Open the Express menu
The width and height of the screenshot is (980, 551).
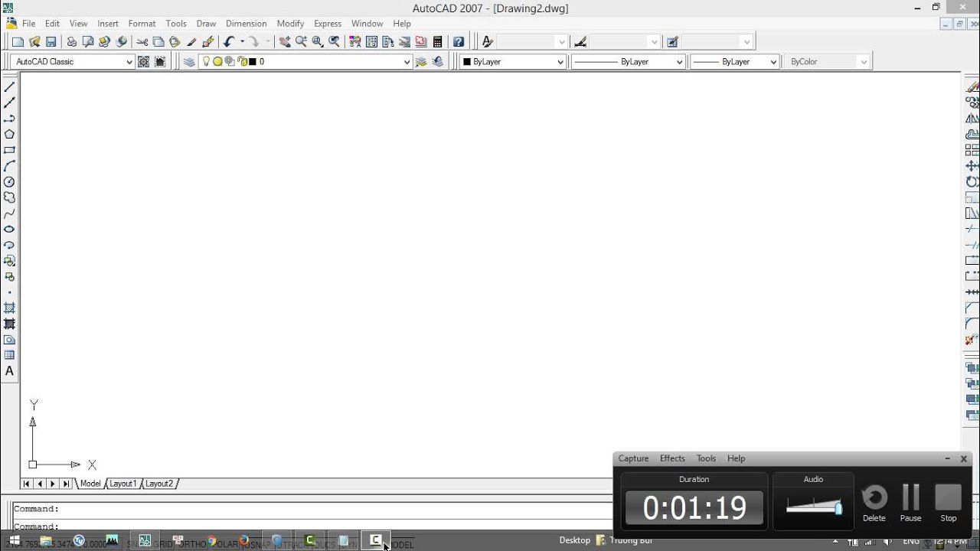pyautogui.click(x=328, y=24)
